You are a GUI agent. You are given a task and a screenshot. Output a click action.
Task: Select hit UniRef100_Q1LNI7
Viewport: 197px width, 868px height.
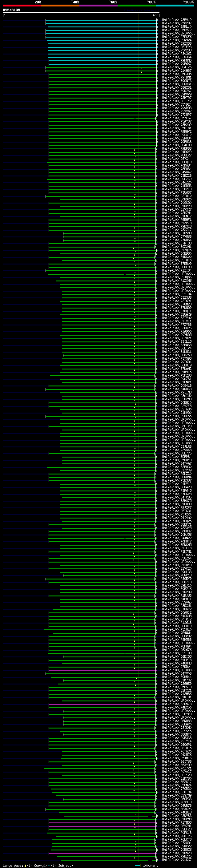click(177, 216)
